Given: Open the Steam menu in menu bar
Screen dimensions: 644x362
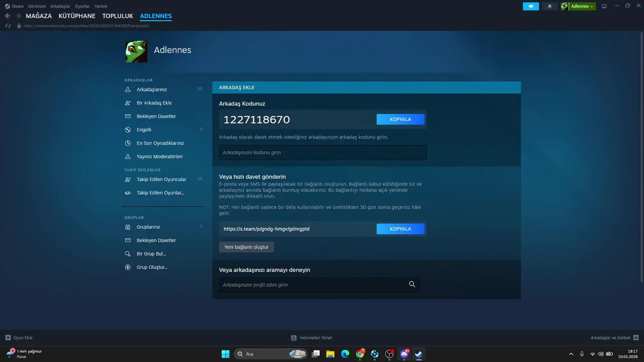Looking at the screenshot, I should [18, 6].
